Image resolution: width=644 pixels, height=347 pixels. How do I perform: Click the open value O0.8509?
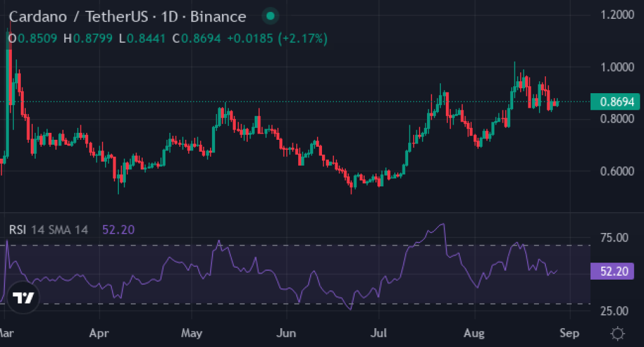33,38
